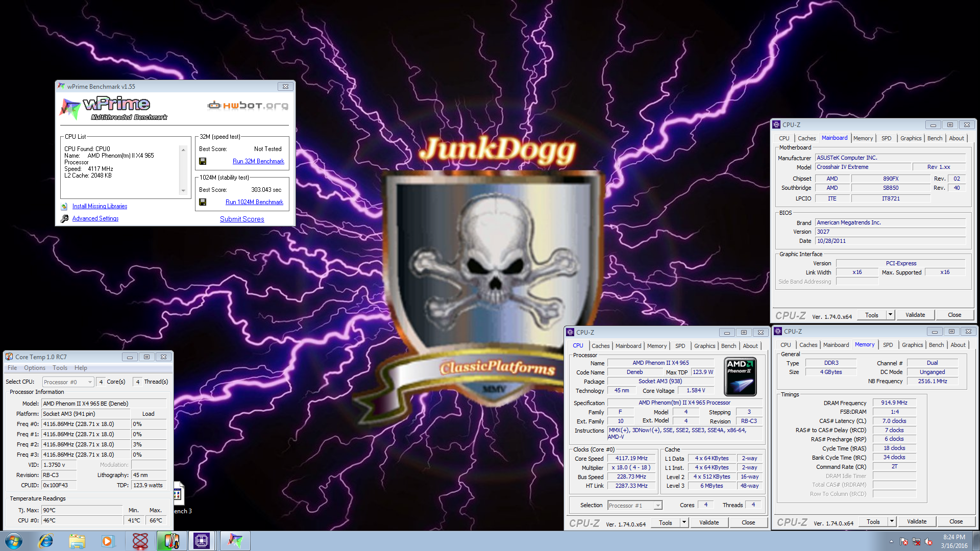980x551 pixels.
Task: Click Freq #2 load value 3%
Action: pyautogui.click(x=149, y=444)
